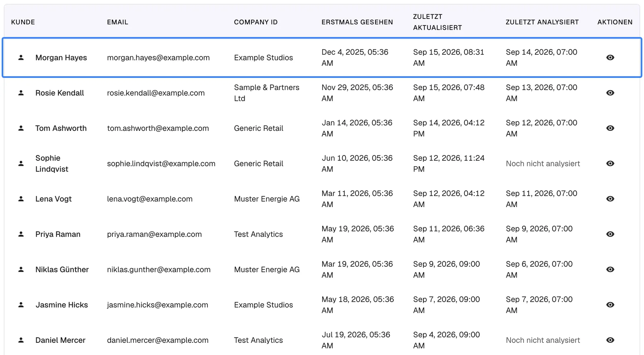View details eye icon for Sophie Lindqvist
The width and height of the screenshot is (644, 355).
click(x=610, y=163)
